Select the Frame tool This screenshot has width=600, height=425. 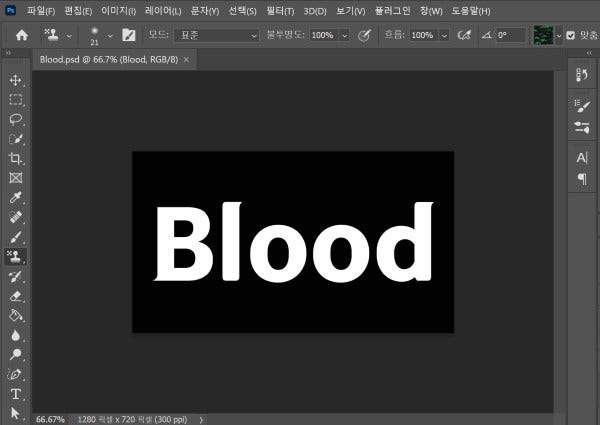pos(15,178)
